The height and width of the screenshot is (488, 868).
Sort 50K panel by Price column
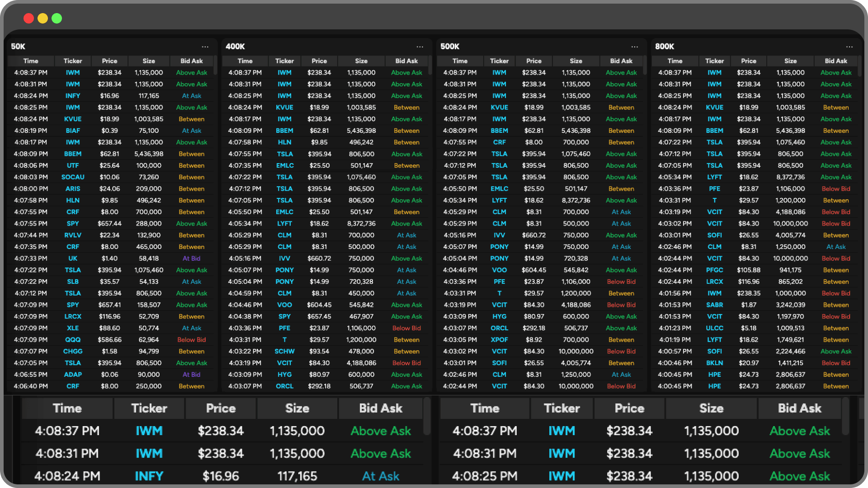(x=109, y=61)
